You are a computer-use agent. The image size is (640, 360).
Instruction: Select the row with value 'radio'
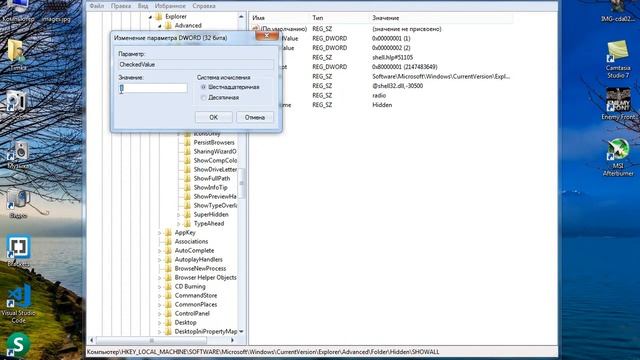coord(379,96)
